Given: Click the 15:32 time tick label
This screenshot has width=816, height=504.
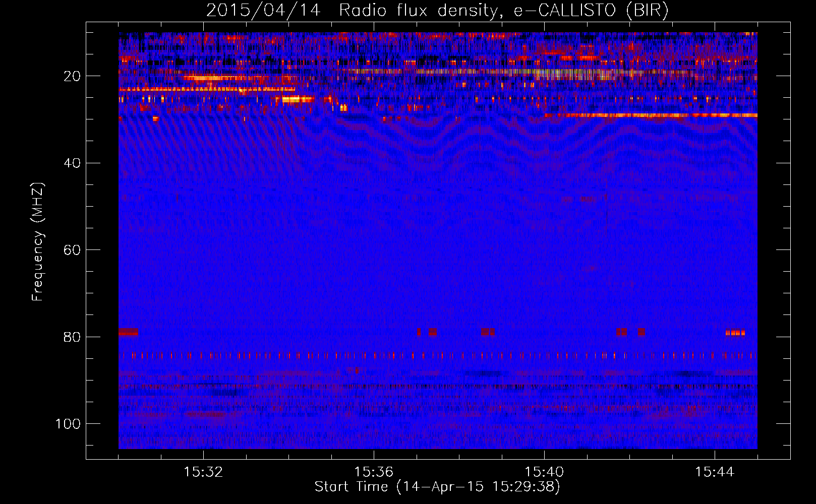Looking at the screenshot, I should [x=203, y=472].
